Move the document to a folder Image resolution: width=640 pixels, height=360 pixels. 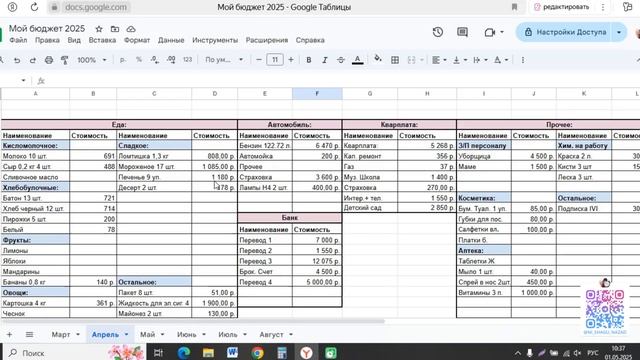tap(115, 29)
